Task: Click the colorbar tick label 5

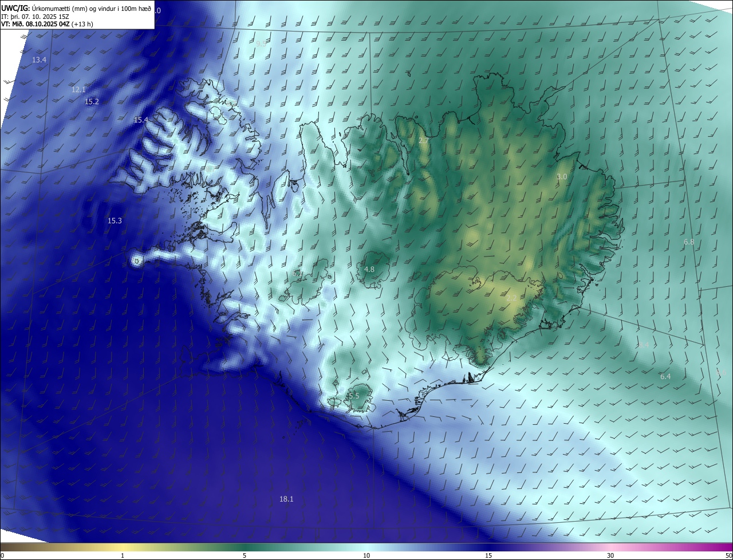Action: [245, 555]
